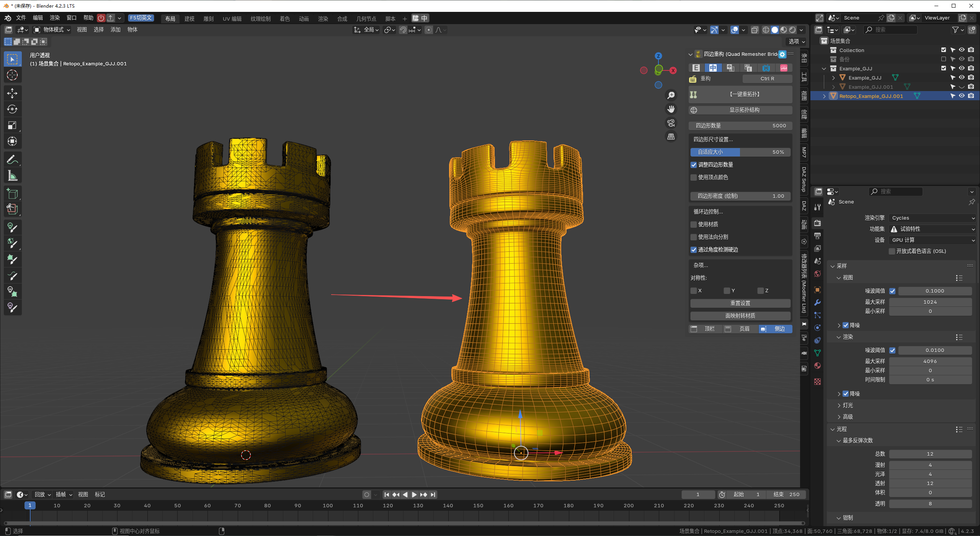Enable X symmetry checkbox

click(694, 291)
